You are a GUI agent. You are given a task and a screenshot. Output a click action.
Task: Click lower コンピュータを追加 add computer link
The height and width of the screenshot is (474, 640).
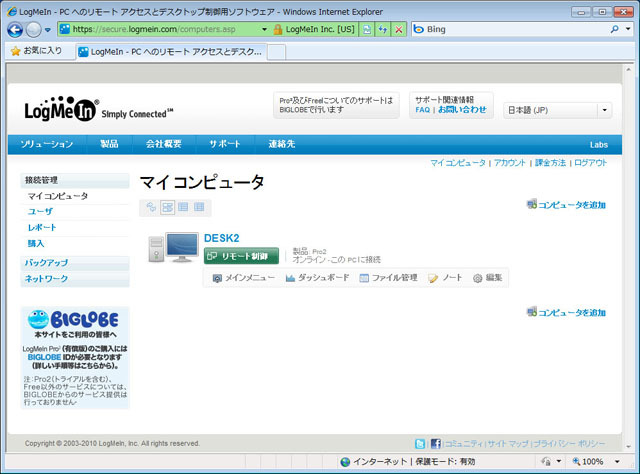[x=566, y=312]
